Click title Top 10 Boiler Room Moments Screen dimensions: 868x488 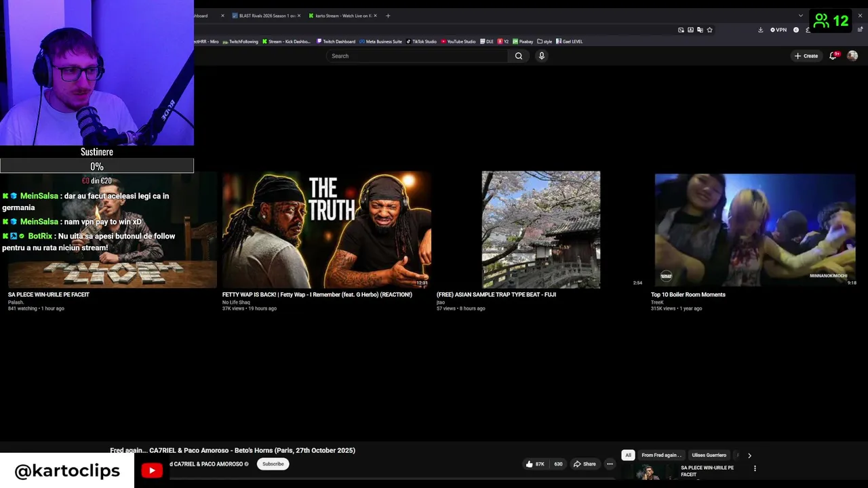pyautogui.click(x=688, y=295)
